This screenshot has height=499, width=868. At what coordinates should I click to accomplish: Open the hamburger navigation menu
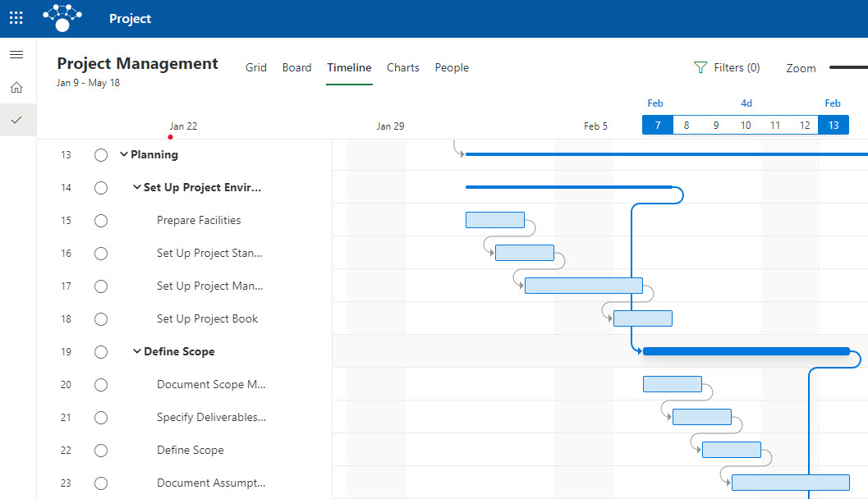[x=16, y=54]
